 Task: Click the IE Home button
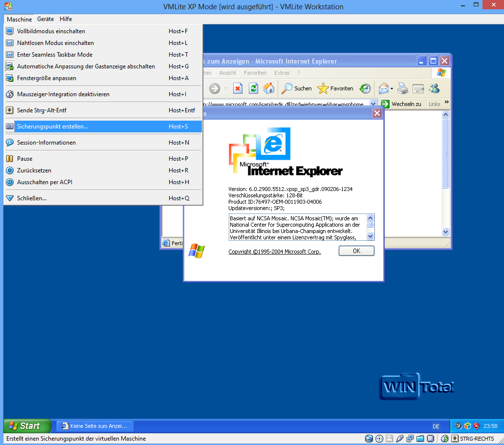point(269,88)
